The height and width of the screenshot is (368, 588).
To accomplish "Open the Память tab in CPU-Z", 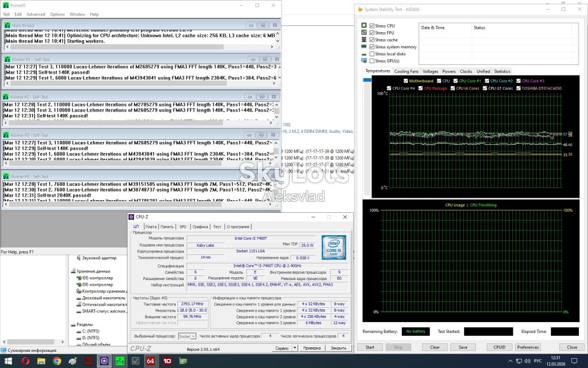I will (x=167, y=227).
